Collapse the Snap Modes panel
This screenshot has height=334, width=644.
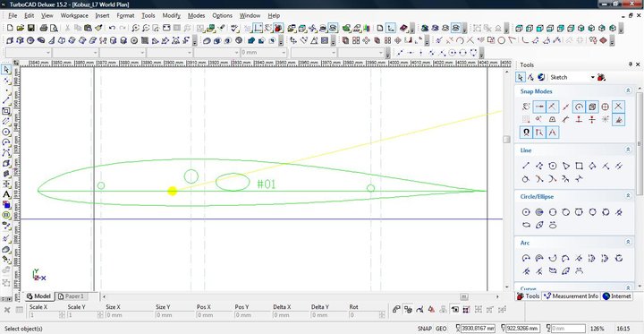pyautogui.click(x=628, y=91)
